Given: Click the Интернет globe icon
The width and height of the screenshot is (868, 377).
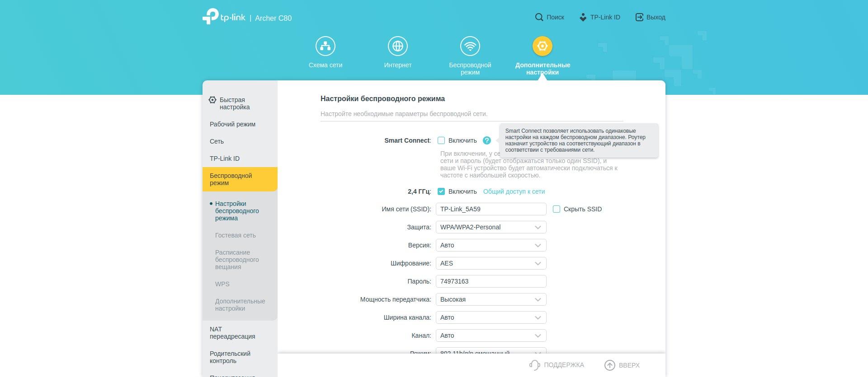Looking at the screenshot, I should 398,46.
